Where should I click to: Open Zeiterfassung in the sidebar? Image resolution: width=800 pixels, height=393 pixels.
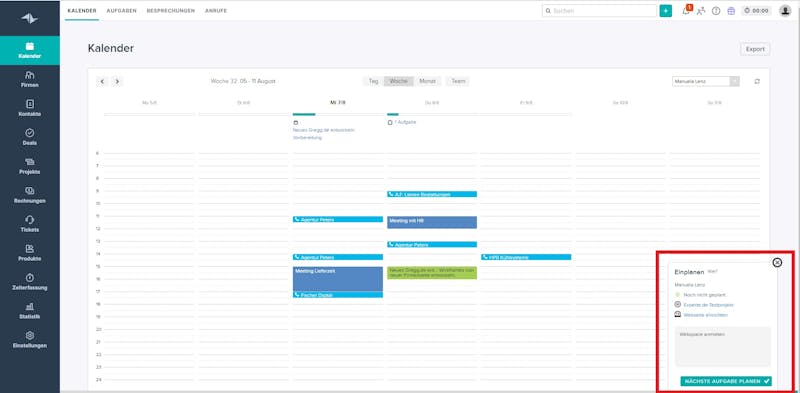30,282
